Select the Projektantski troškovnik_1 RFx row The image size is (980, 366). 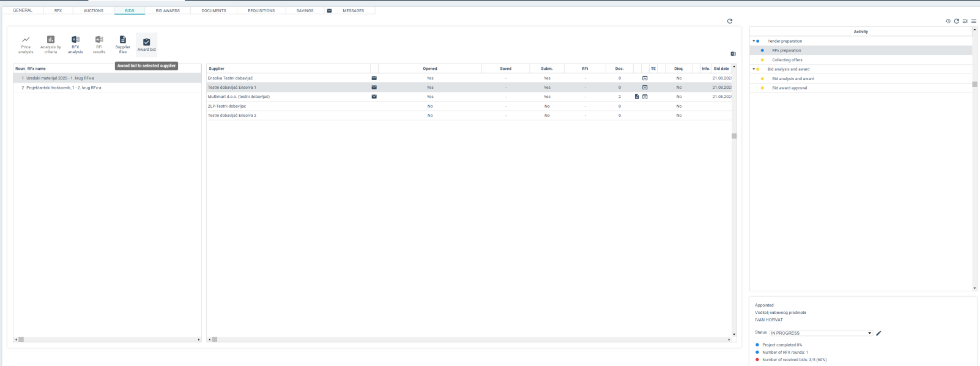click(64, 88)
